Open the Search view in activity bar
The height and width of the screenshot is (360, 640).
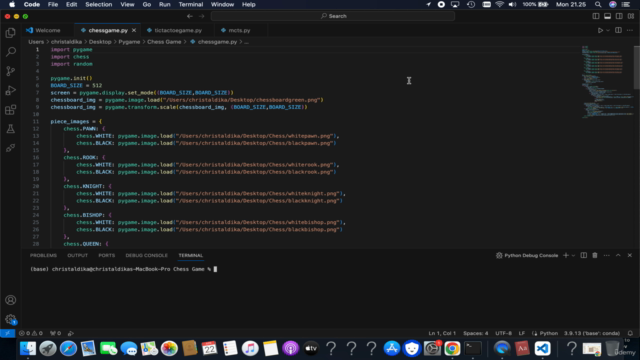(11, 52)
